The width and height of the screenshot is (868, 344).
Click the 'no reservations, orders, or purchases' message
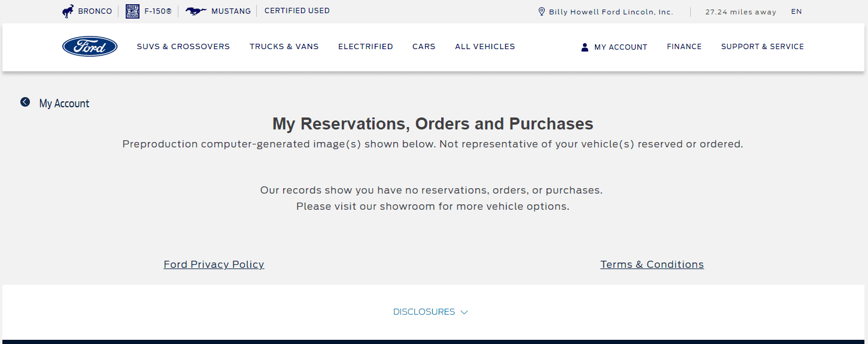tap(431, 190)
